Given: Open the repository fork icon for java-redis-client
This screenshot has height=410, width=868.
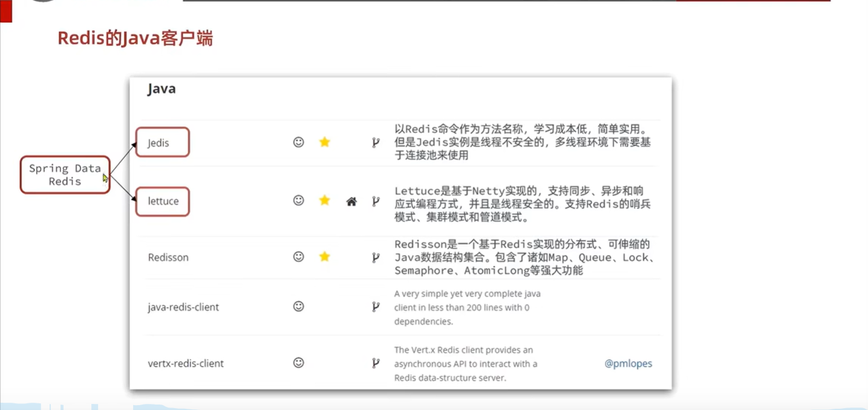Looking at the screenshot, I should click(376, 307).
